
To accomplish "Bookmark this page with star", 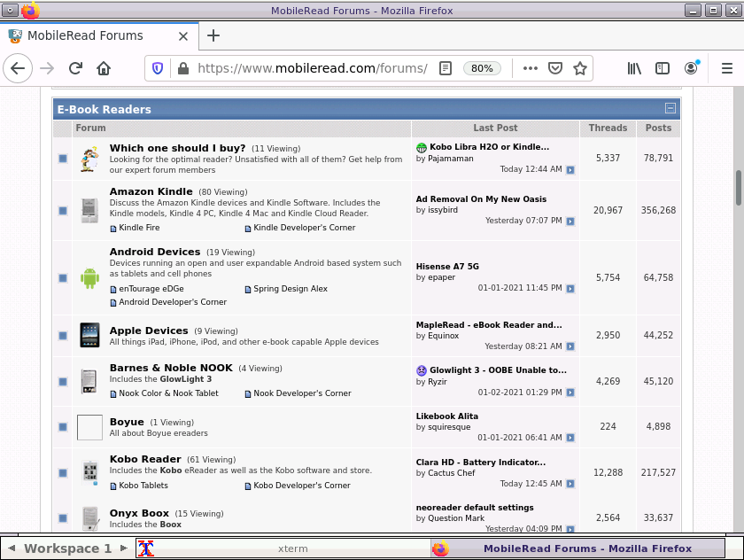I will click(x=580, y=68).
